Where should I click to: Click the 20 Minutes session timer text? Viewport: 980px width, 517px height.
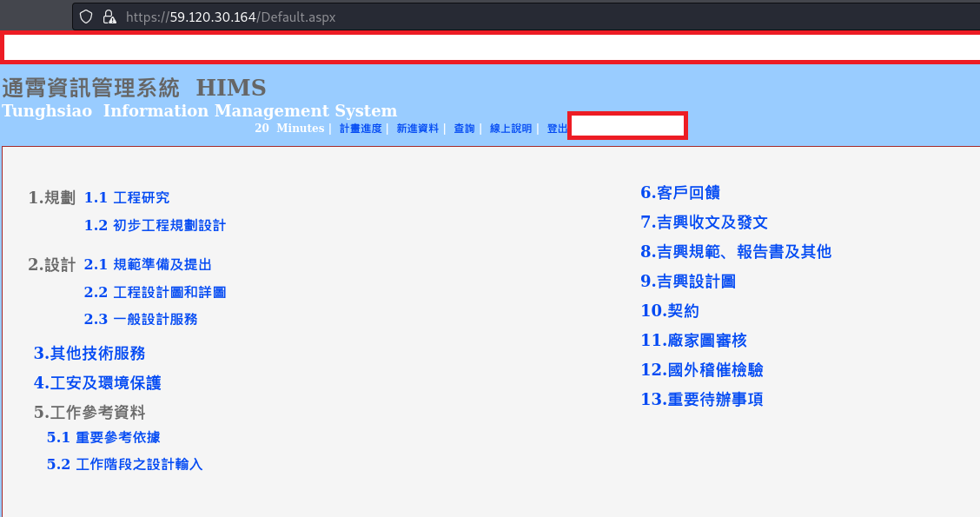289,128
